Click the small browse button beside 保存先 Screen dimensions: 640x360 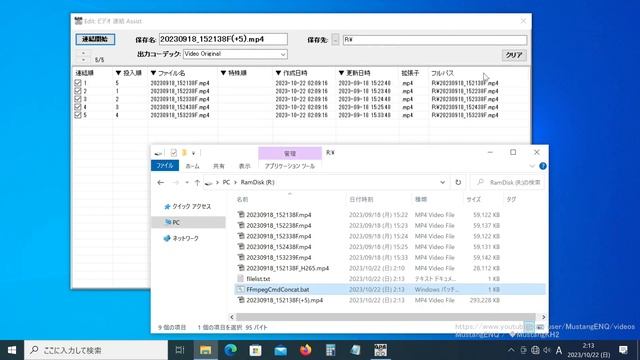pyautogui.click(x=335, y=40)
